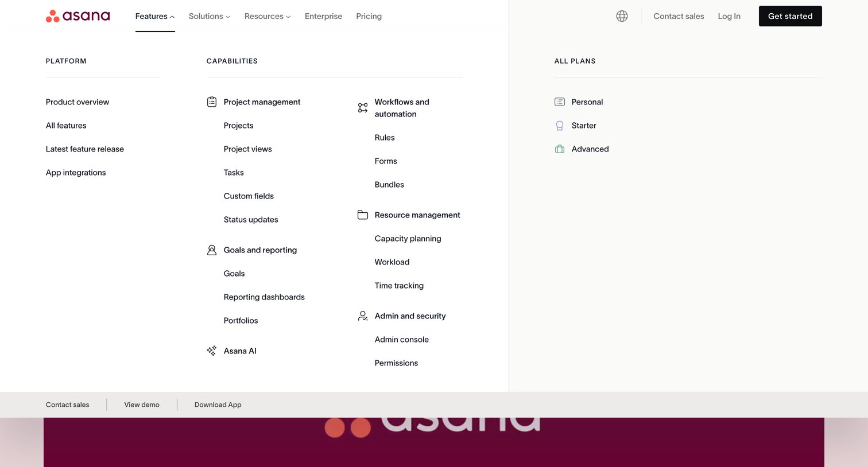Screen dimensions: 868x467
Task: Select Reporting dashboards
Action: click(x=264, y=297)
